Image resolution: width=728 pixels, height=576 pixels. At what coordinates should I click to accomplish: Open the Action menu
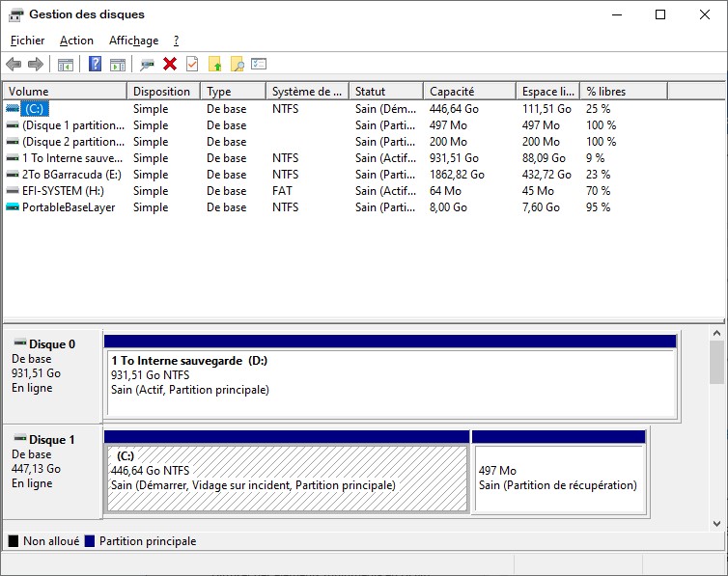pyautogui.click(x=76, y=41)
